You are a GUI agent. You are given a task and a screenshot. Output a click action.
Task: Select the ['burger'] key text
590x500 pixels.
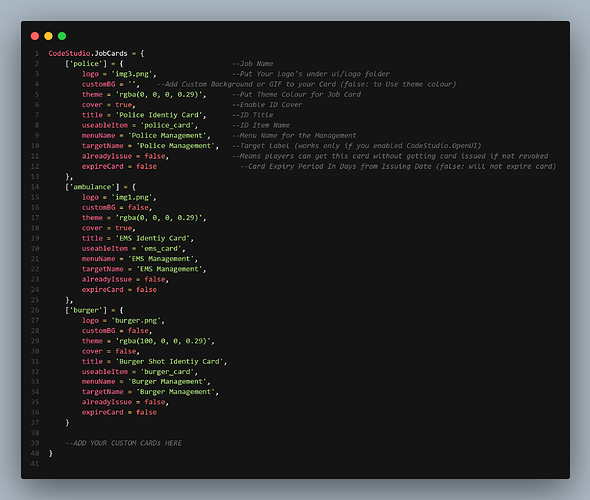(86, 310)
